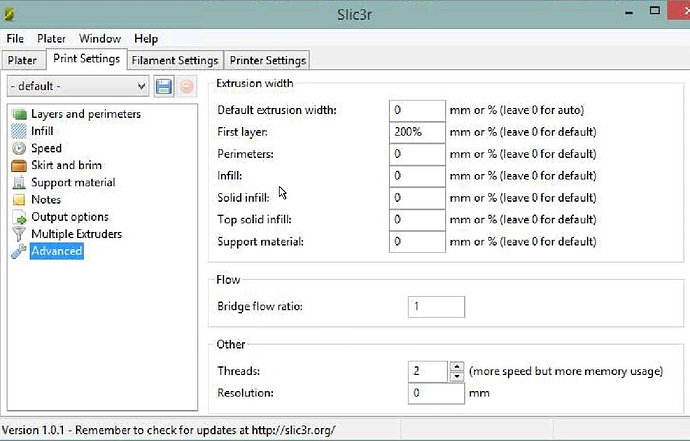The height and width of the screenshot is (441, 690).
Task: Open the default preset dropdown
Action: 78,86
